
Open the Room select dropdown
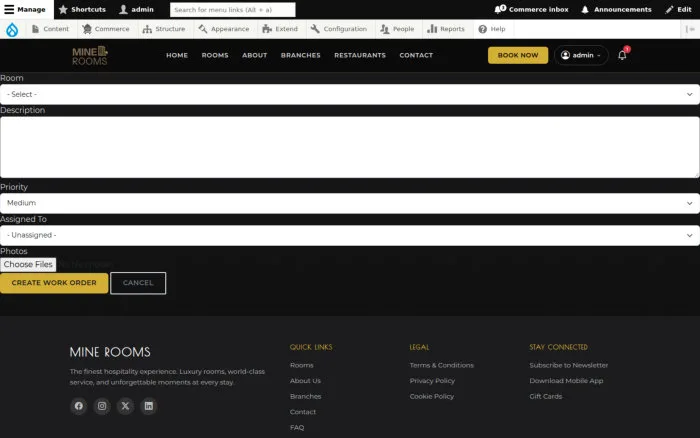coord(350,94)
